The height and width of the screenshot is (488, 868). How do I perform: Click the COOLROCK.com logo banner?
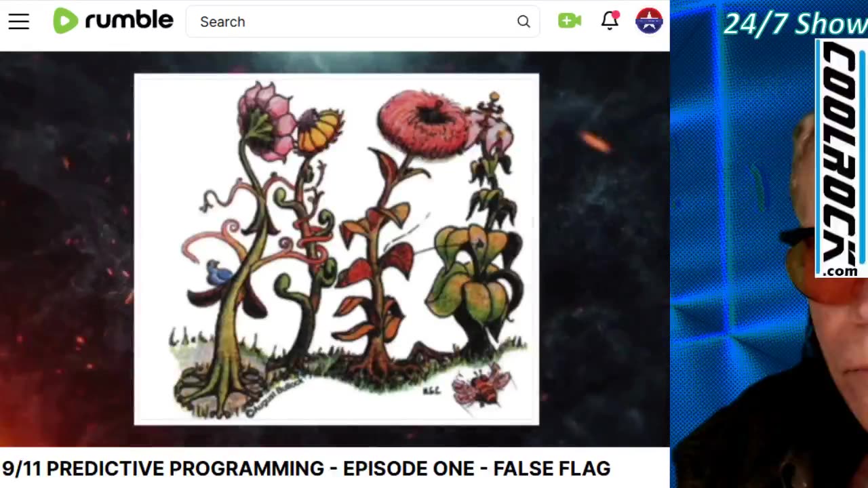(842, 159)
